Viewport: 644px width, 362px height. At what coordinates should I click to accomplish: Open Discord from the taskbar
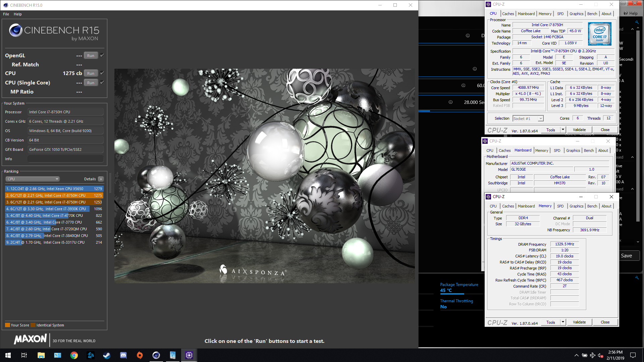(x=123, y=355)
